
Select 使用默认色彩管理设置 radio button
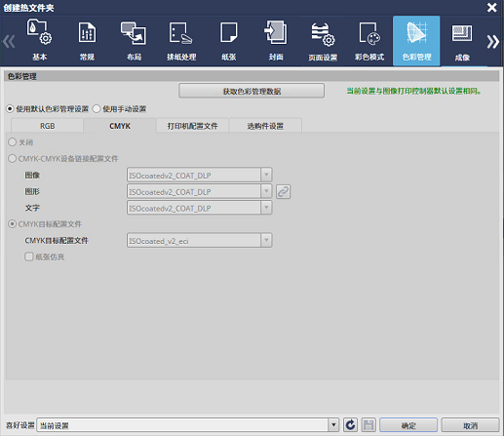(10, 109)
